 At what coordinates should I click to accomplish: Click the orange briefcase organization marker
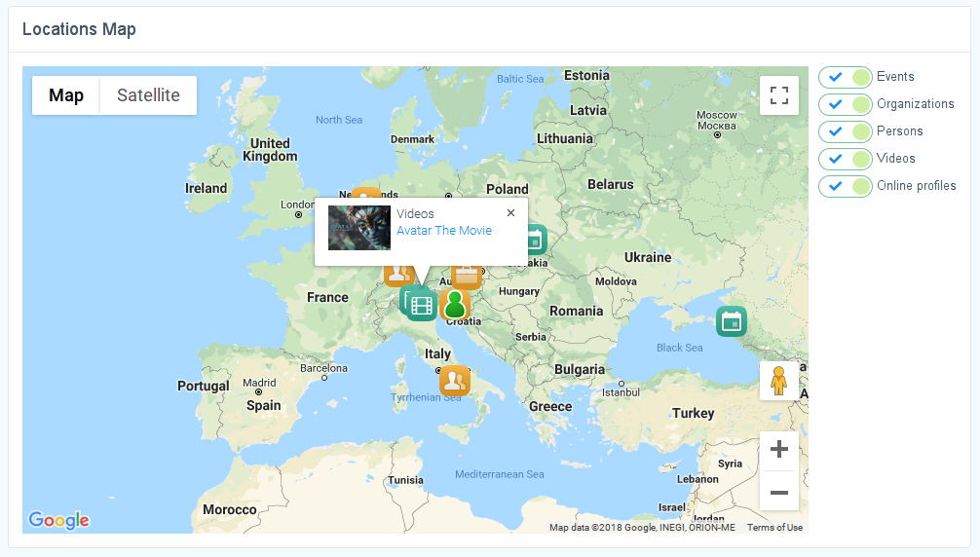coord(467,277)
